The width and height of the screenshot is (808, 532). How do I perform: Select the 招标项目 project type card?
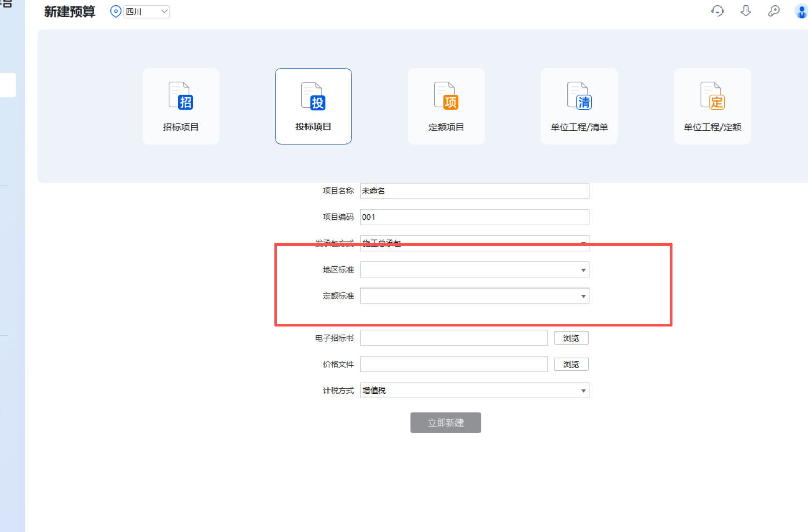coord(181,106)
